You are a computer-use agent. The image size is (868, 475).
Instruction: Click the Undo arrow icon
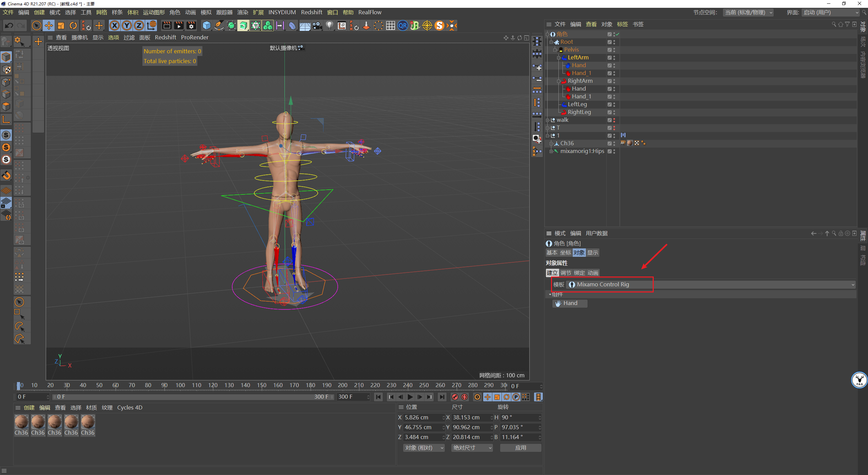pos(9,25)
